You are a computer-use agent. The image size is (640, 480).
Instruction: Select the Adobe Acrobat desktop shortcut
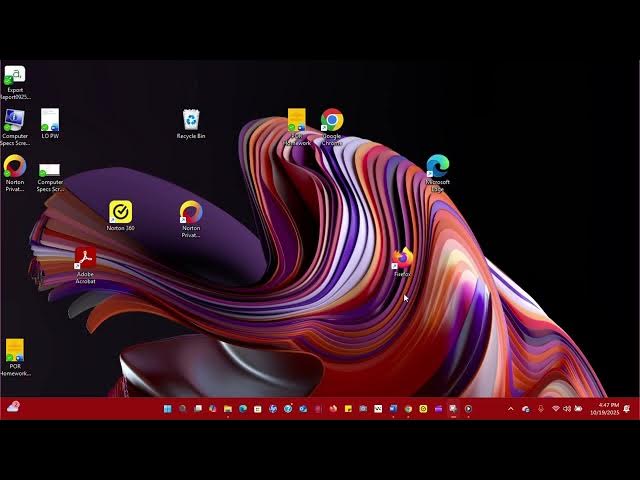click(85, 259)
